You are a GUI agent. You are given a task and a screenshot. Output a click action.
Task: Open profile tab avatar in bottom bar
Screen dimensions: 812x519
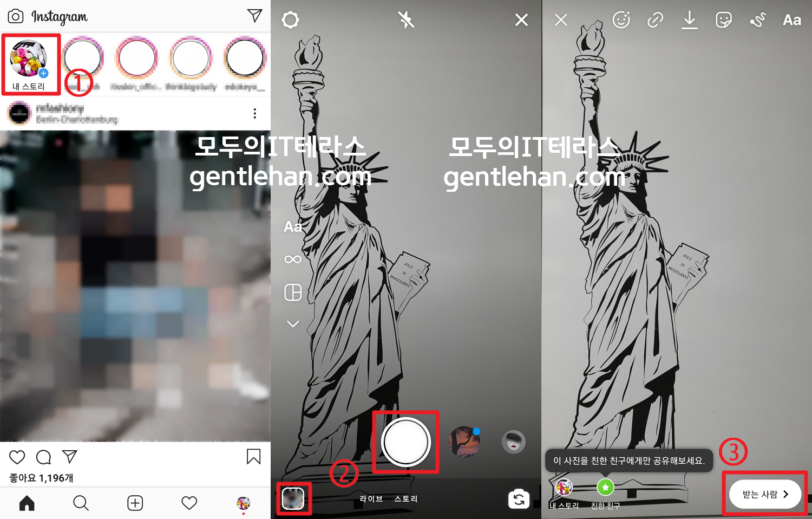[244, 503]
